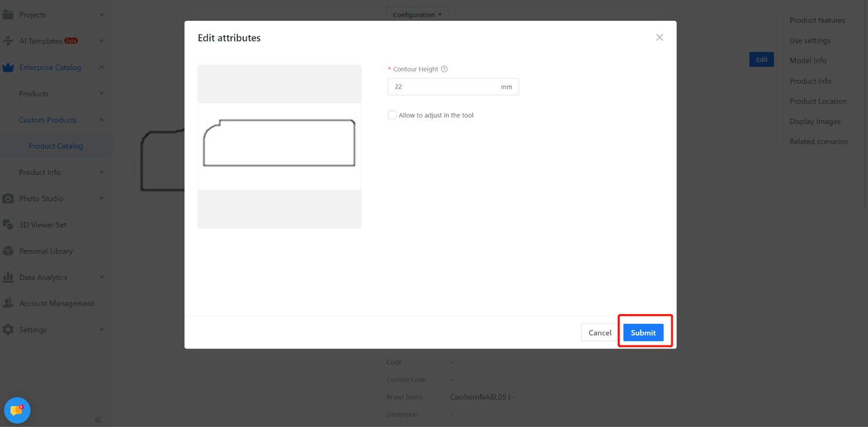Collapse the Custom Products chevron
The width and height of the screenshot is (868, 427).
[x=101, y=120]
